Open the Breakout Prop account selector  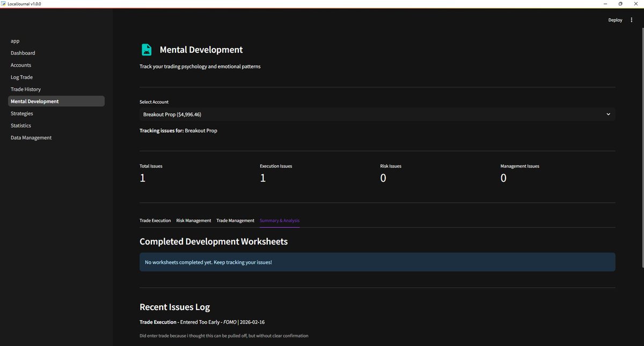click(377, 114)
